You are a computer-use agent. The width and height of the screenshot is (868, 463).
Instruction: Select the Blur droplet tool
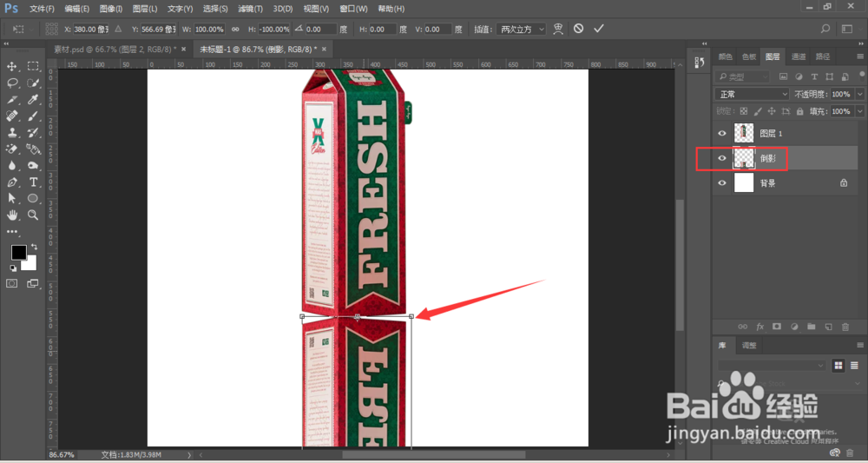(11, 166)
